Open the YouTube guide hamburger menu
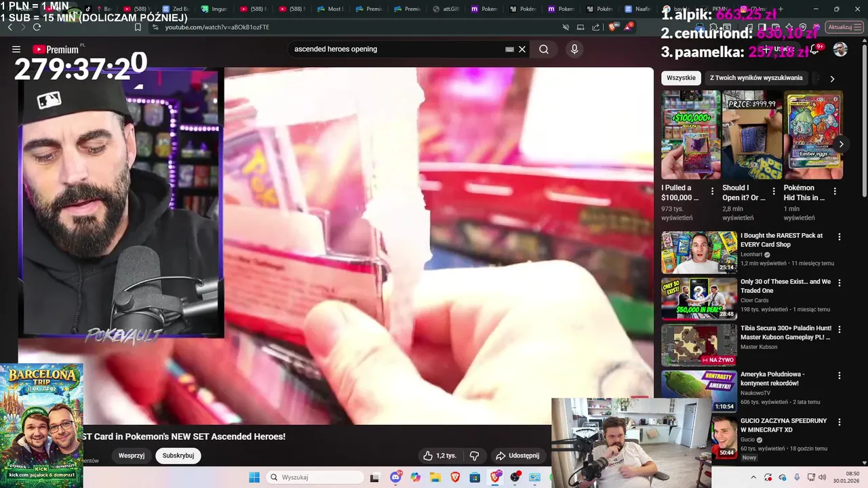Screen dimensions: 868x488 16,49
